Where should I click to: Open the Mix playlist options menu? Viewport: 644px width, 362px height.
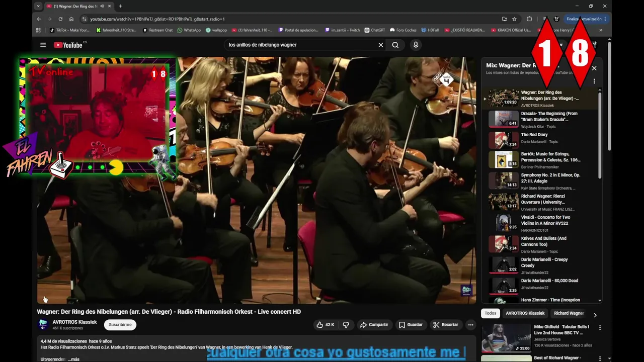(x=594, y=81)
